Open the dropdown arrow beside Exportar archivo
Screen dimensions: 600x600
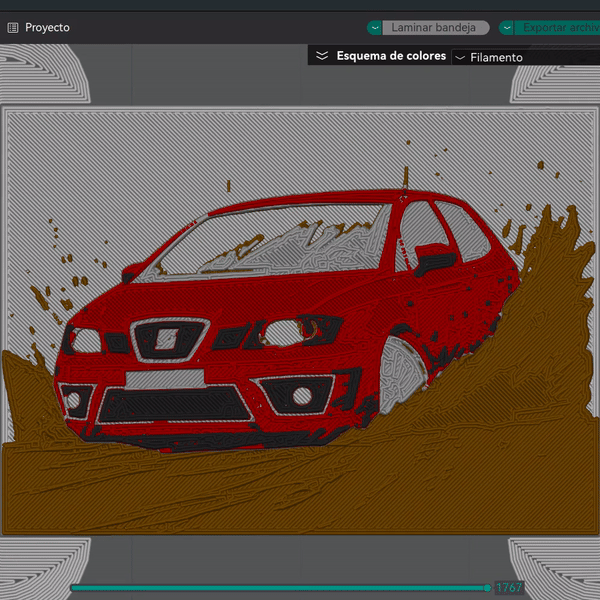507,28
